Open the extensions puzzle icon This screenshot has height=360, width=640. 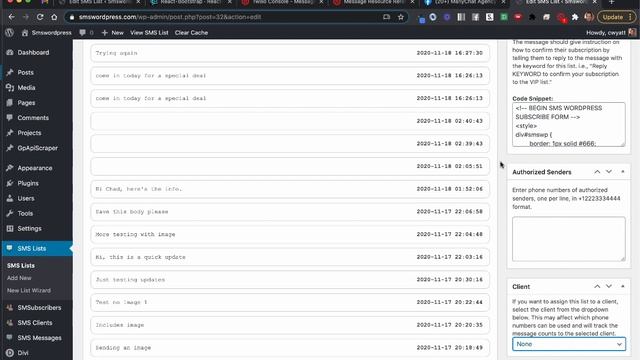coord(575,17)
